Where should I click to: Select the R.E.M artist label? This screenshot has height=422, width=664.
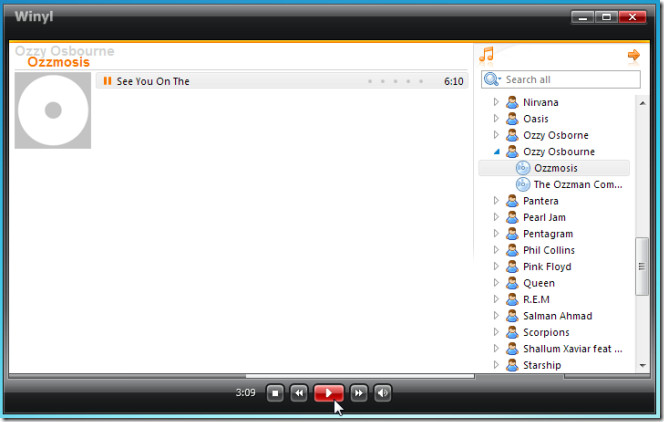point(536,300)
